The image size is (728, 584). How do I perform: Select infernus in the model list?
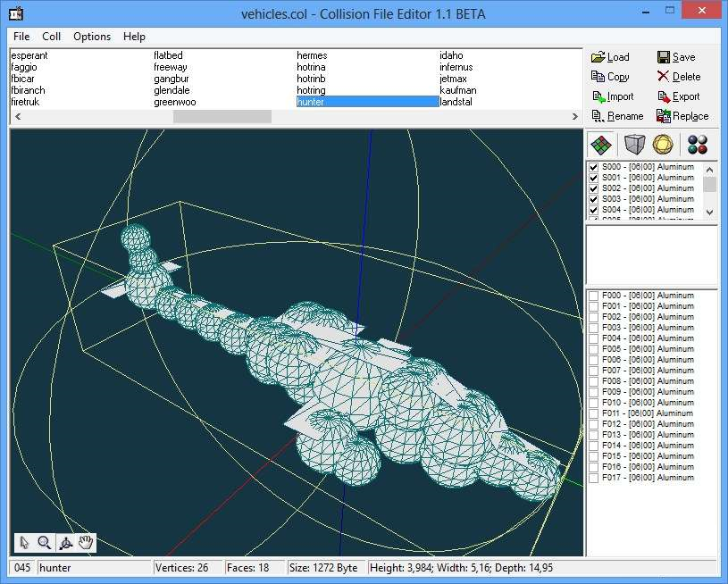point(456,67)
